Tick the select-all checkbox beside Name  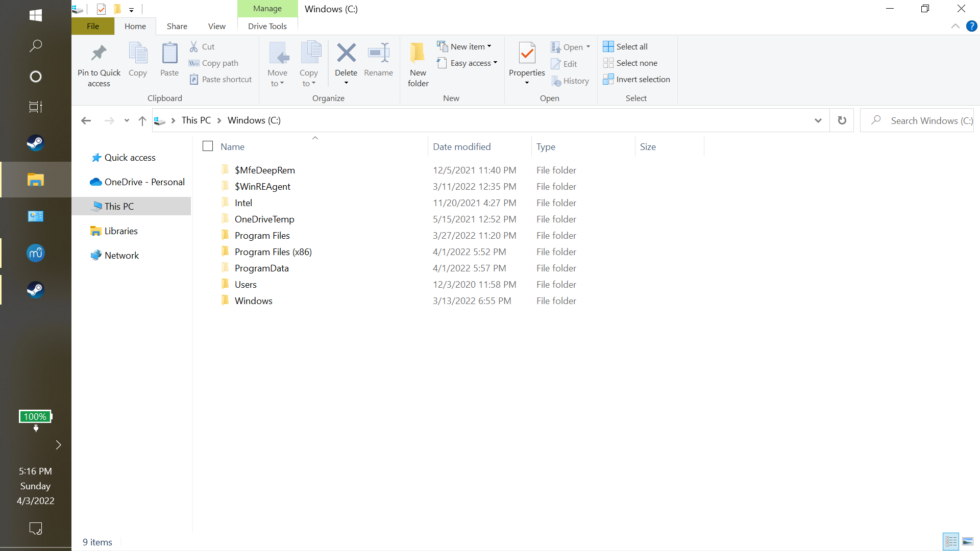pos(208,146)
